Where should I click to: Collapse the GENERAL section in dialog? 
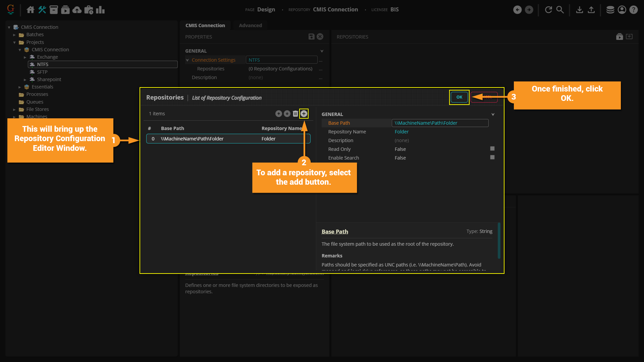click(493, 114)
